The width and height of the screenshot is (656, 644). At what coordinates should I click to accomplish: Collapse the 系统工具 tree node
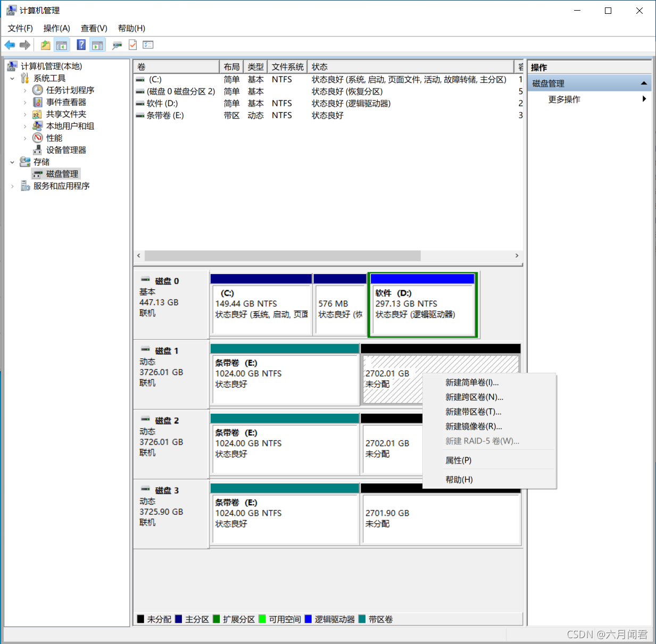(x=12, y=78)
